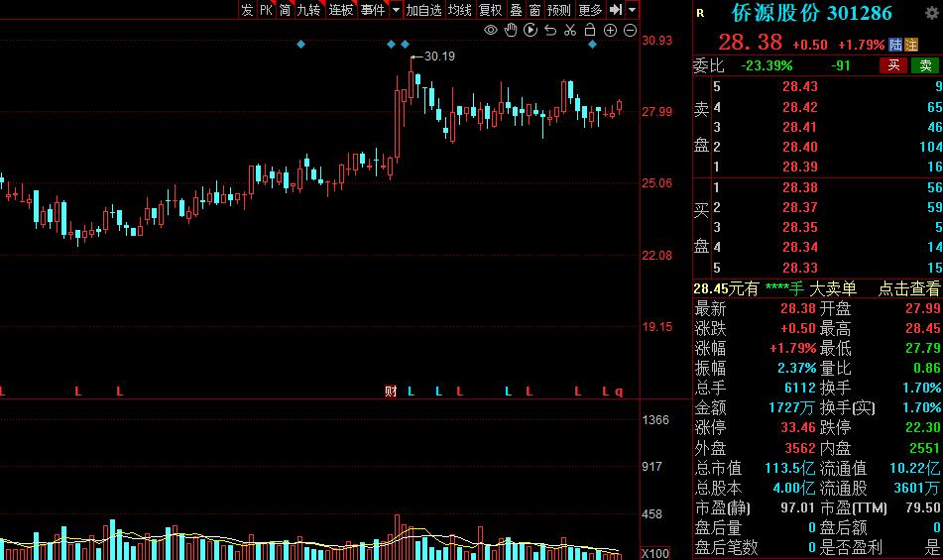Screen dimensions: 943x560
Task: Click the 加自选 button
Action: [423, 10]
